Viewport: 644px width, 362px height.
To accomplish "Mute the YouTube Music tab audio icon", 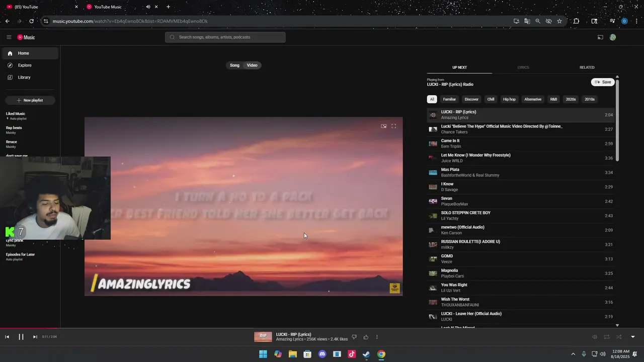I will click(148, 7).
